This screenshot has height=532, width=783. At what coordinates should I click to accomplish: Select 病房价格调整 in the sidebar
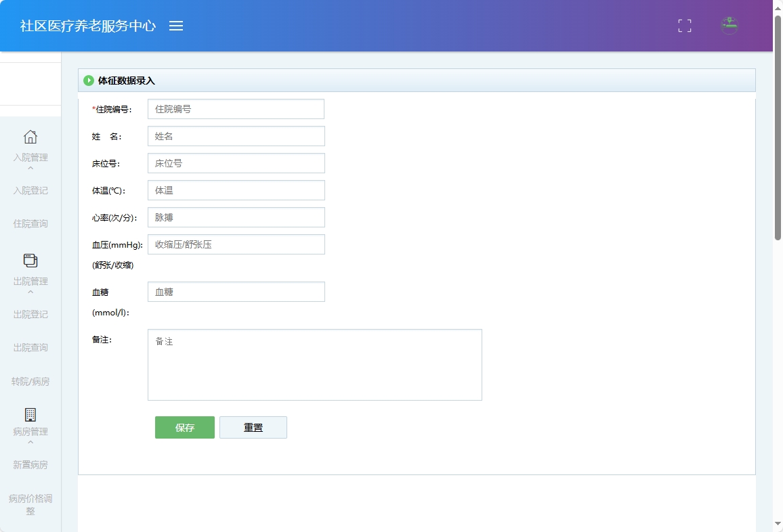(x=30, y=505)
